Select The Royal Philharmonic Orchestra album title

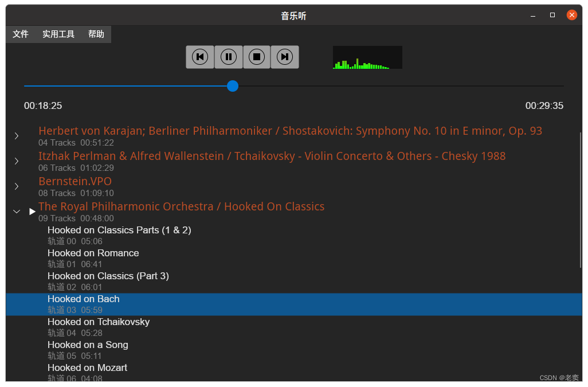coord(182,206)
